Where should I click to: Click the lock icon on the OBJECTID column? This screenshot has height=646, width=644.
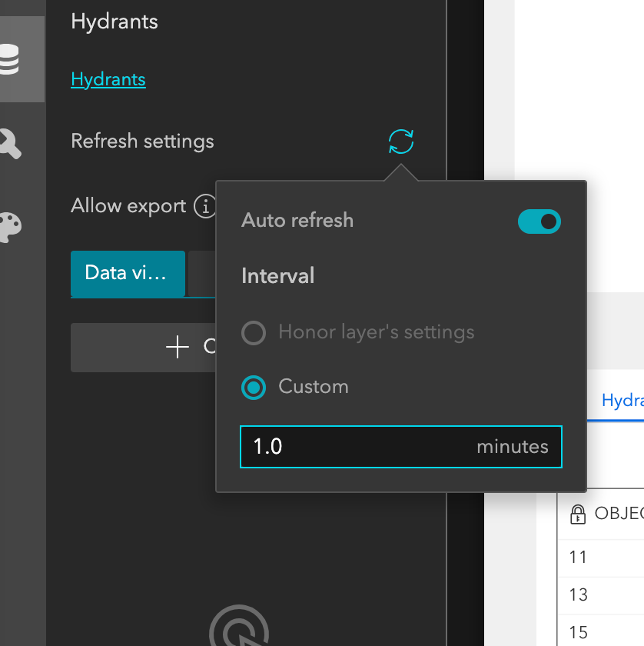pyautogui.click(x=578, y=514)
